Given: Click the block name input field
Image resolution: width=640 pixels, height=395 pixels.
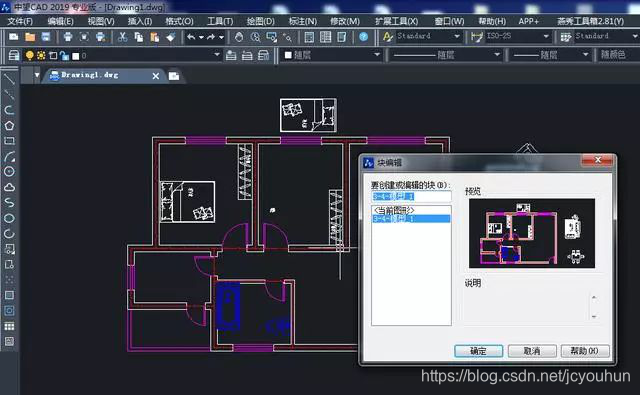Looking at the screenshot, I should click(411, 196).
